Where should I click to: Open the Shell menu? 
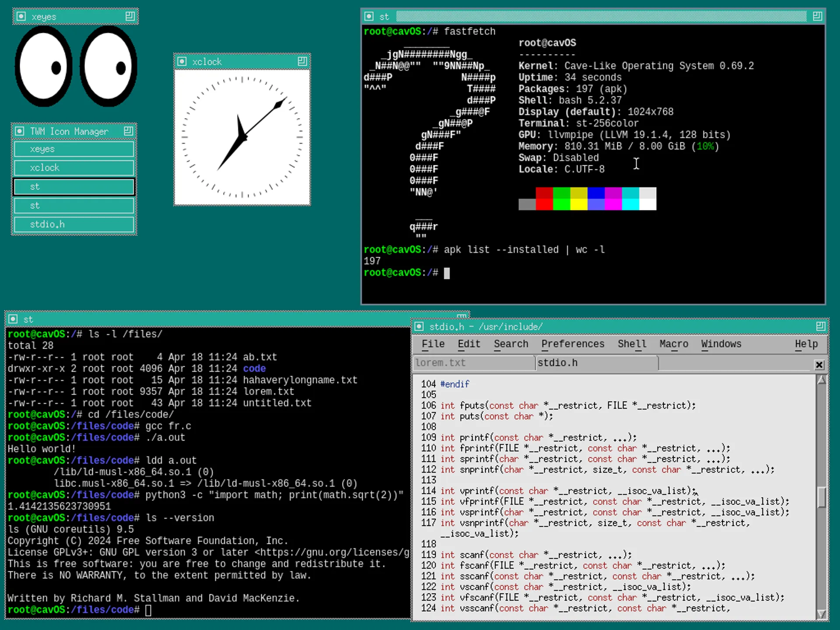point(632,344)
